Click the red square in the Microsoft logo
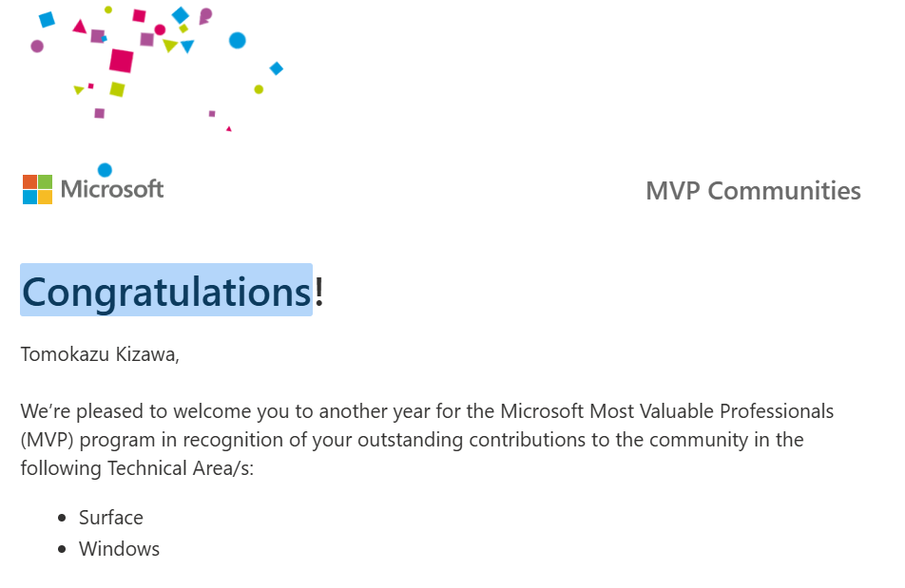The height and width of the screenshot is (588, 905). [x=30, y=182]
